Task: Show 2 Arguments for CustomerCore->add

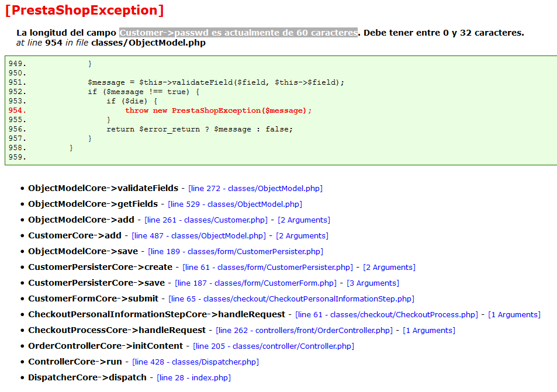Action: click(302, 236)
